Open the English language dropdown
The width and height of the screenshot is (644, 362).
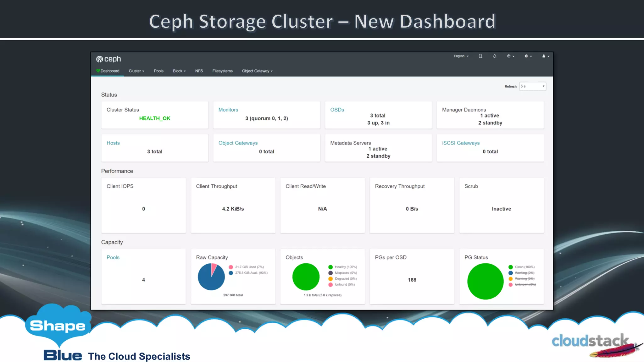pyautogui.click(x=461, y=56)
